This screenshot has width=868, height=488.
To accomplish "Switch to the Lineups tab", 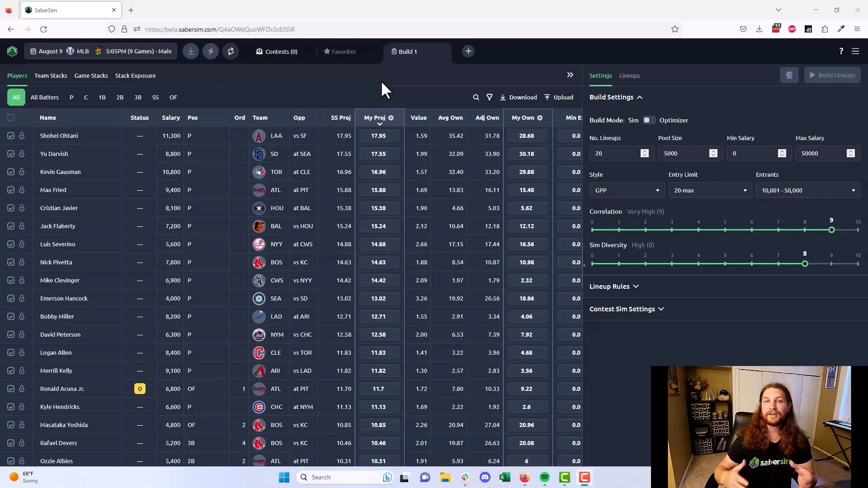I will click(629, 75).
